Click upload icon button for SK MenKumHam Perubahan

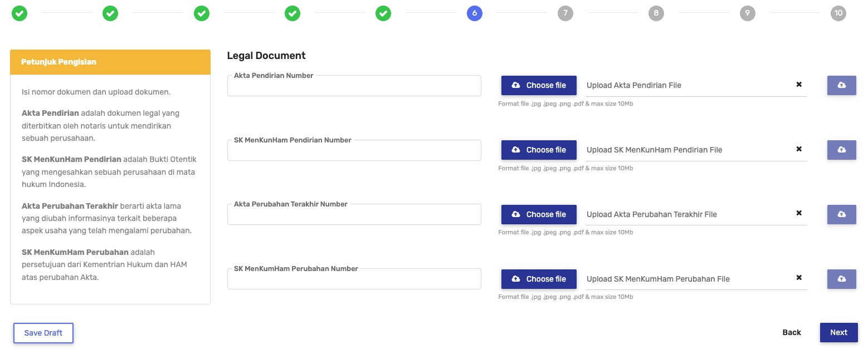[x=841, y=279]
